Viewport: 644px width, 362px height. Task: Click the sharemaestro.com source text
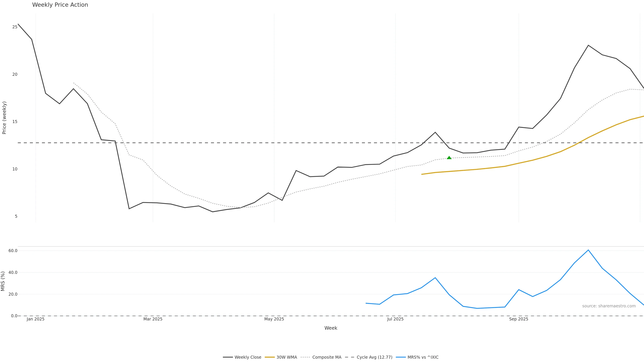coord(609,306)
